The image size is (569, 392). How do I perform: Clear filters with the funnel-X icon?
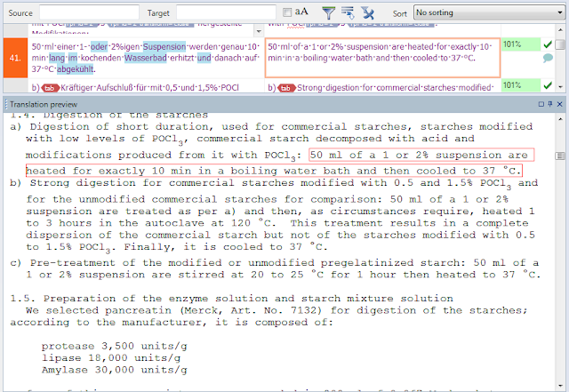pos(367,13)
